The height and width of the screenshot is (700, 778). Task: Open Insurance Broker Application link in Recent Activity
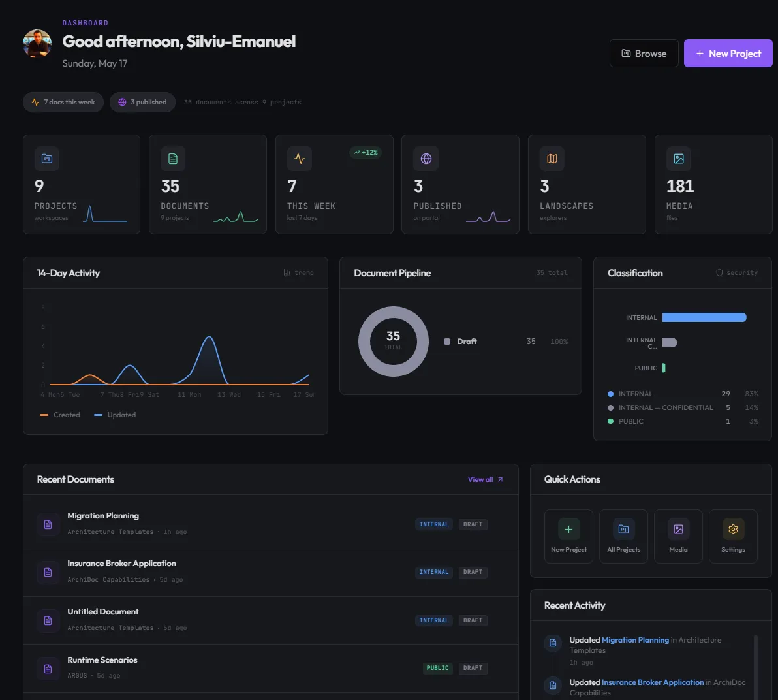653,682
